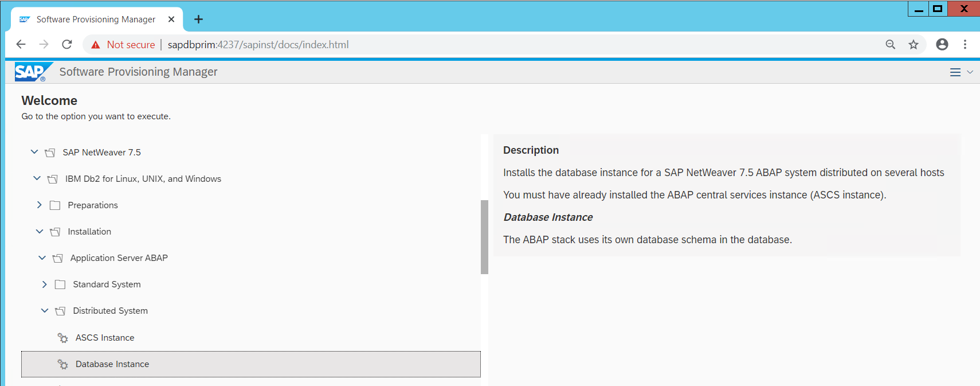Expand the Standard System chevron
The image size is (980, 386).
[44, 284]
